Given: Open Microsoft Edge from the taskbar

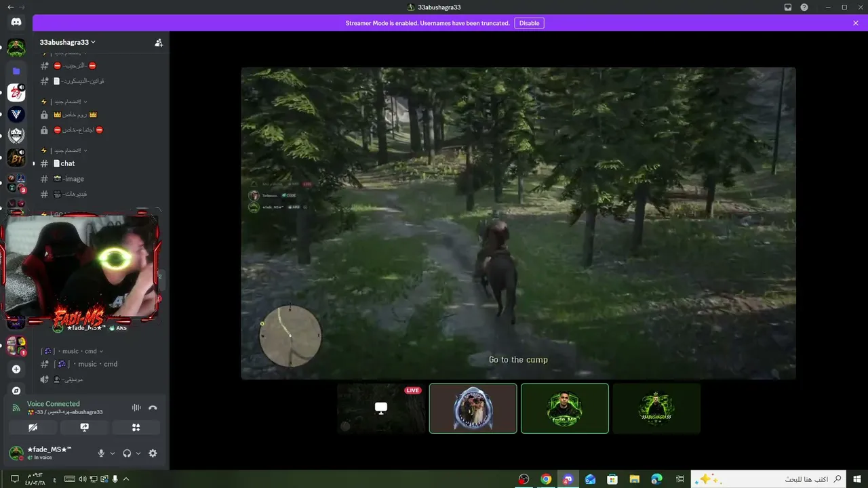Looking at the screenshot, I should click(656, 479).
